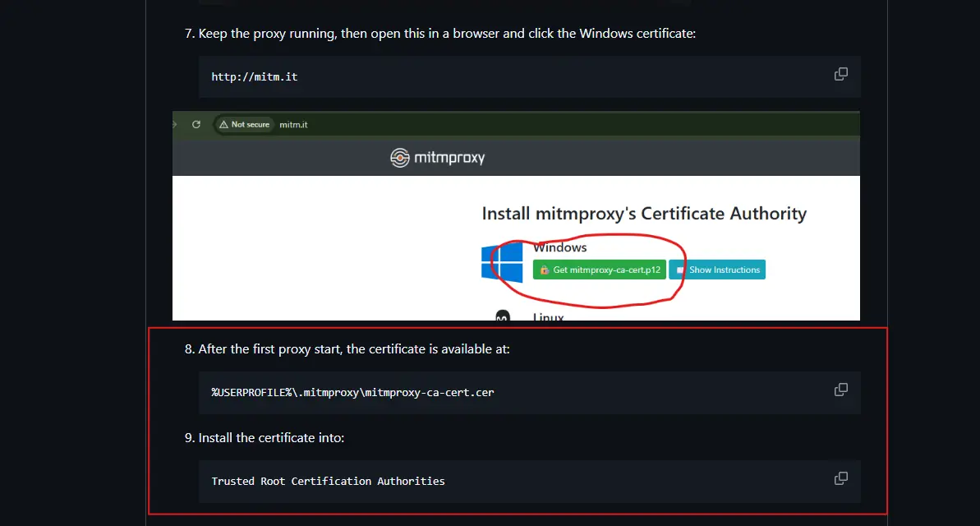Copy the Trusted Root Certification Authorities text

pyautogui.click(x=840, y=478)
